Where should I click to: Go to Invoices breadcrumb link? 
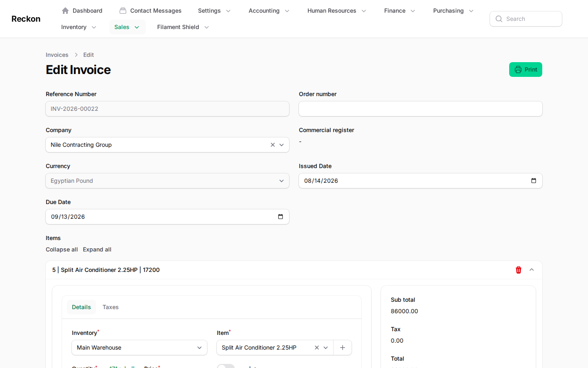click(x=57, y=55)
